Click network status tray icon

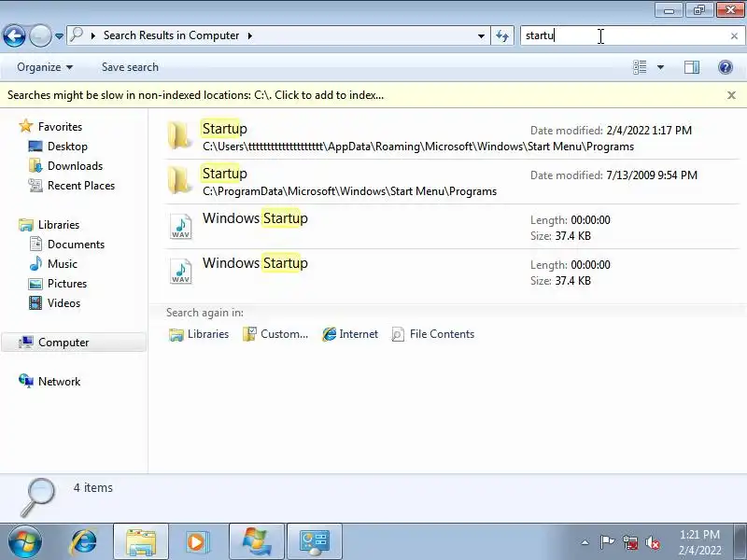pyautogui.click(x=630, y=542)
